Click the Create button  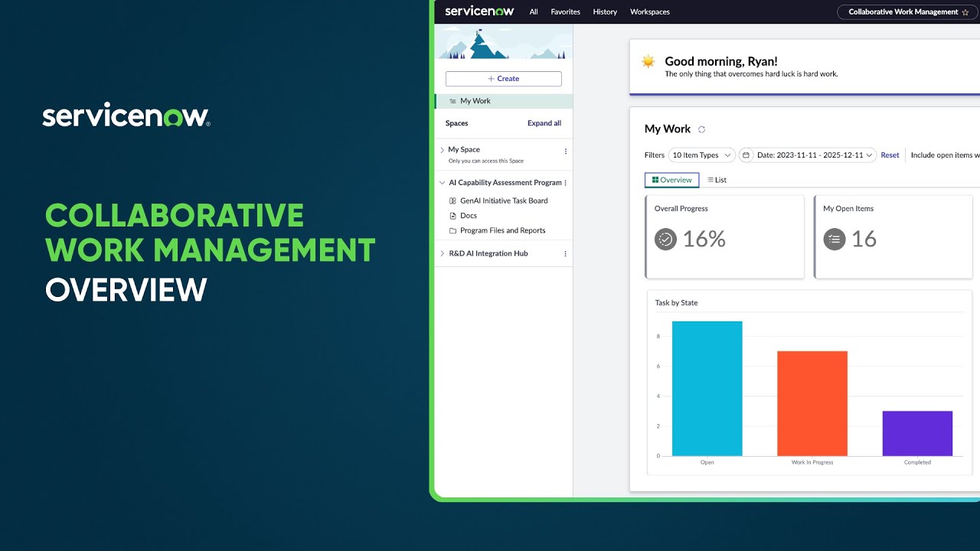503,78
